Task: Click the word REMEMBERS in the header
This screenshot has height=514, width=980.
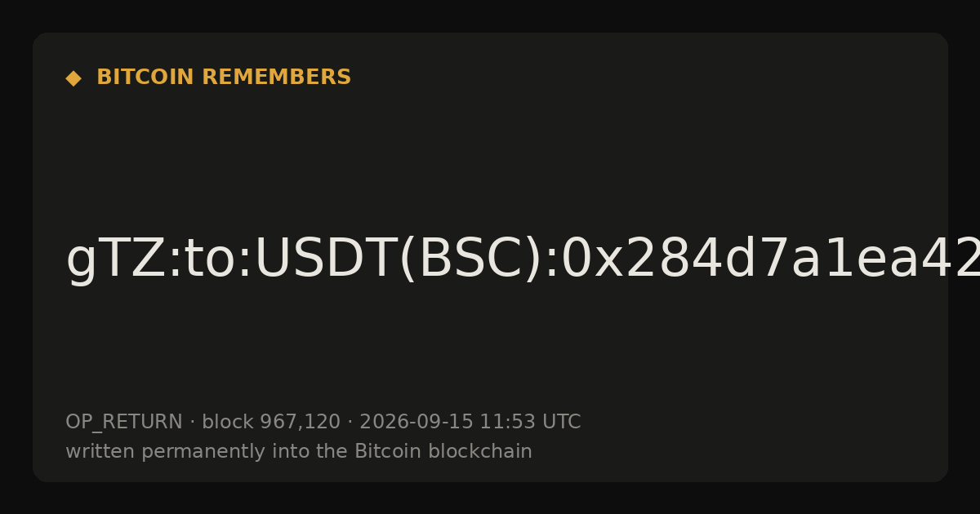Action: coord(276,78)
